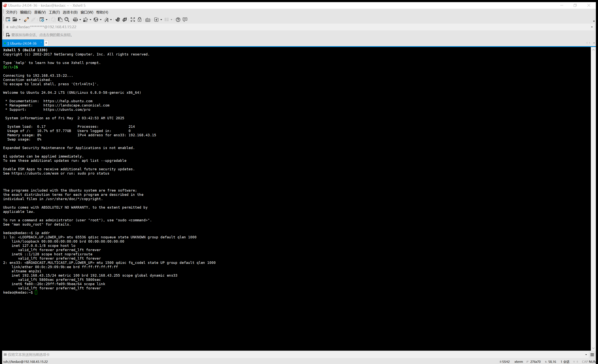Click the Find magnifier icon
598x364 pixels.
click(67, 20)
